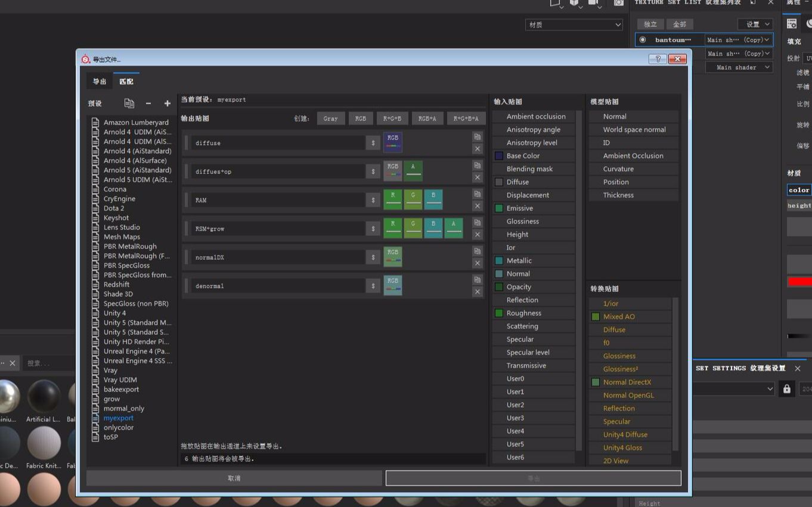Click the red color swatch in the properties panel
Viewport: 812px width, 507px height.
(805, 281)
